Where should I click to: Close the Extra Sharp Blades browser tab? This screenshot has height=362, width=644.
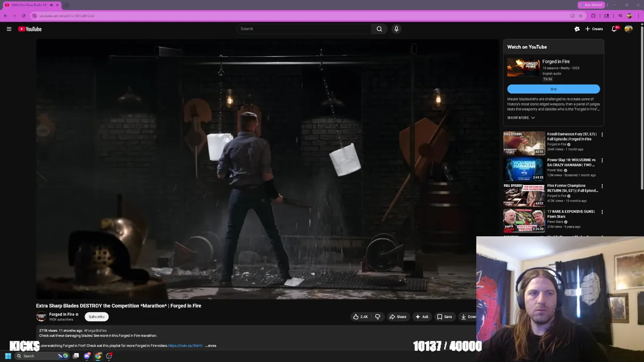click(x=57, y=5)
